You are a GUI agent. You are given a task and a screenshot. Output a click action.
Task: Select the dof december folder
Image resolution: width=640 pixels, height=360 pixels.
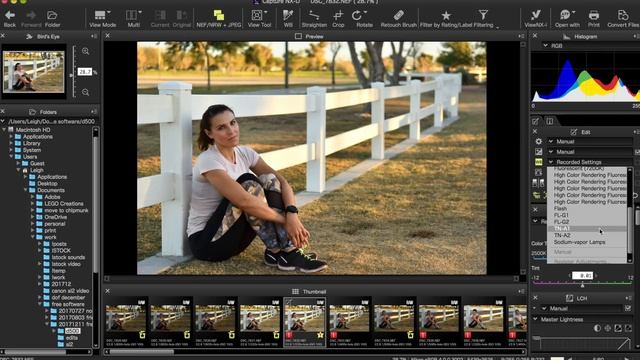click(x=68, y=297)
